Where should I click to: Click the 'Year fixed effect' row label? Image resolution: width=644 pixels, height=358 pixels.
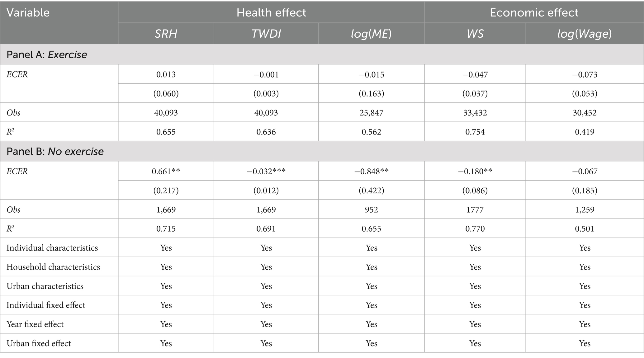(35, 324)
